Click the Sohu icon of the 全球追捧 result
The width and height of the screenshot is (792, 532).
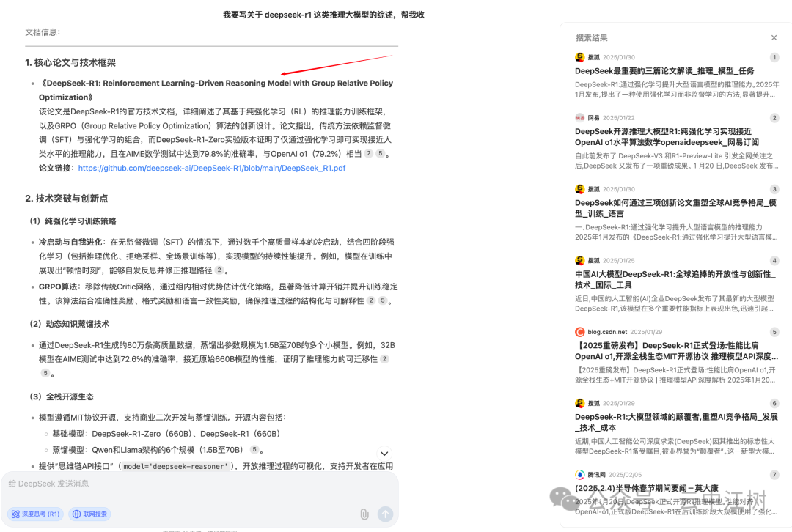point(580,260)
